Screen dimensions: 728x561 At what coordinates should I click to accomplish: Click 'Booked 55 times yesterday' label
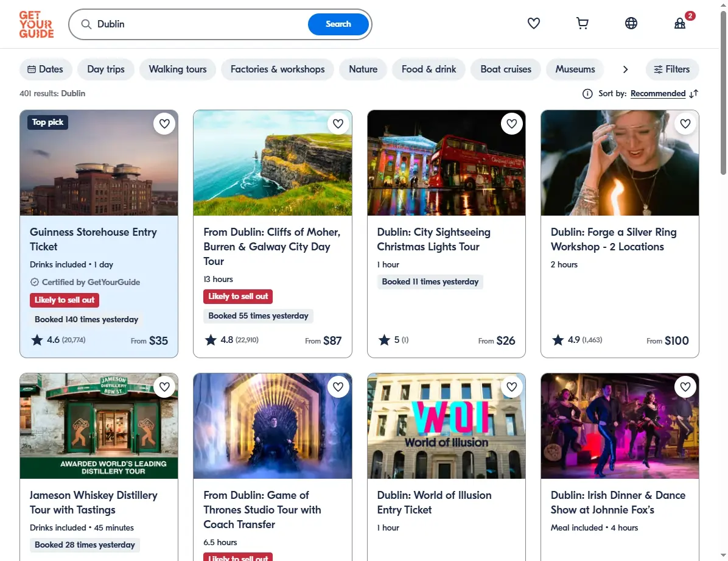pos(258,316)
